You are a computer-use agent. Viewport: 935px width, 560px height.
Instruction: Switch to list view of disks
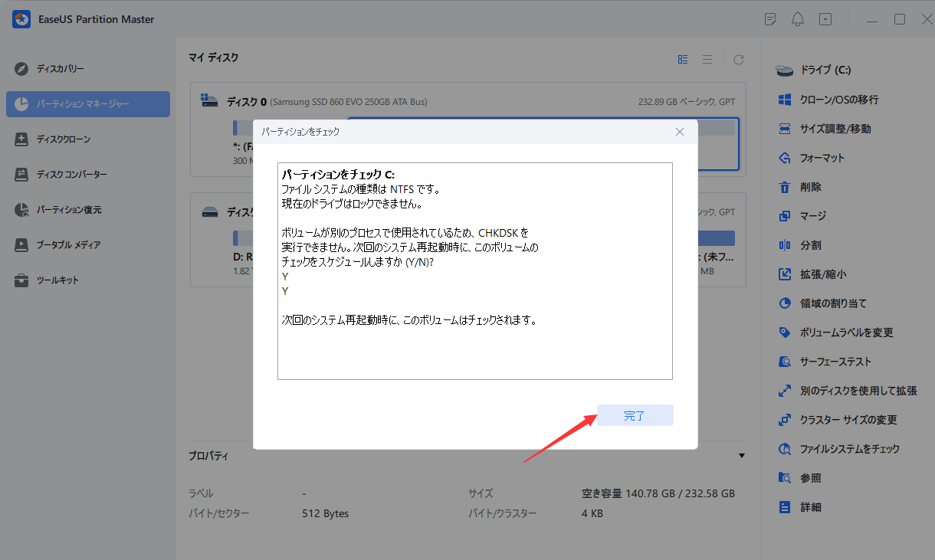707,57
